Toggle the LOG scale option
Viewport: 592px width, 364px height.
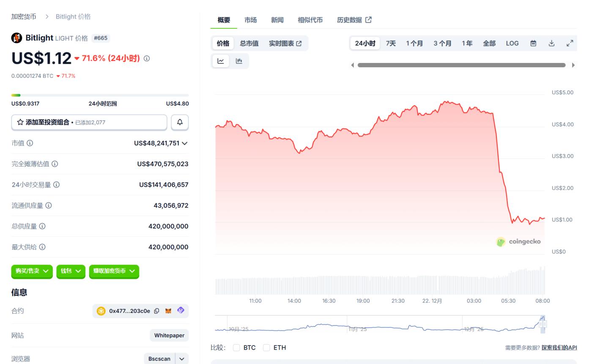[512, 43]
